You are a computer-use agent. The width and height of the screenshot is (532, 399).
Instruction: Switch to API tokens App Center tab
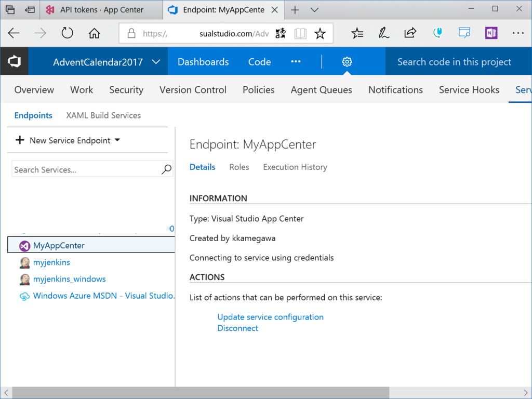(101, 10)
